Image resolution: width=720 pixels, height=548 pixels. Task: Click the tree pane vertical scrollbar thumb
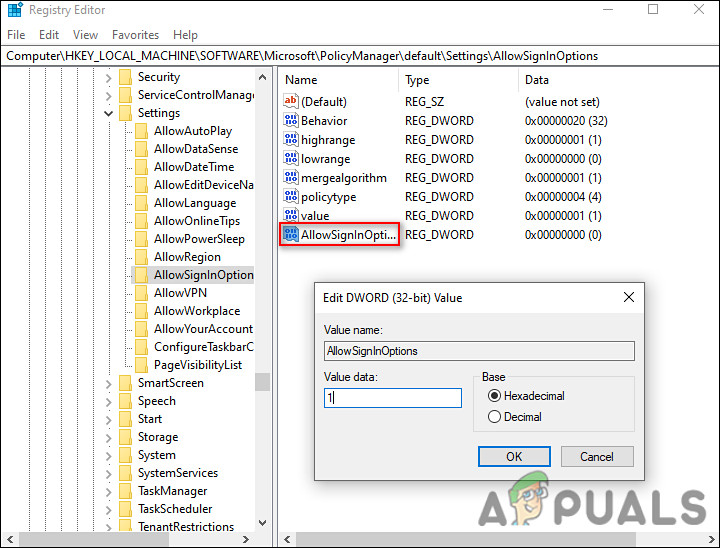262,382
